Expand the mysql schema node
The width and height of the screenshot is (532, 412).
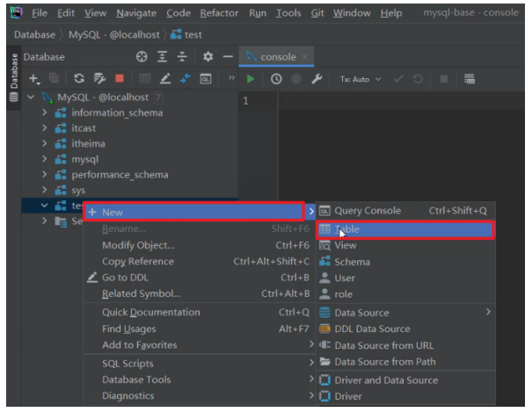pos(45,159)
